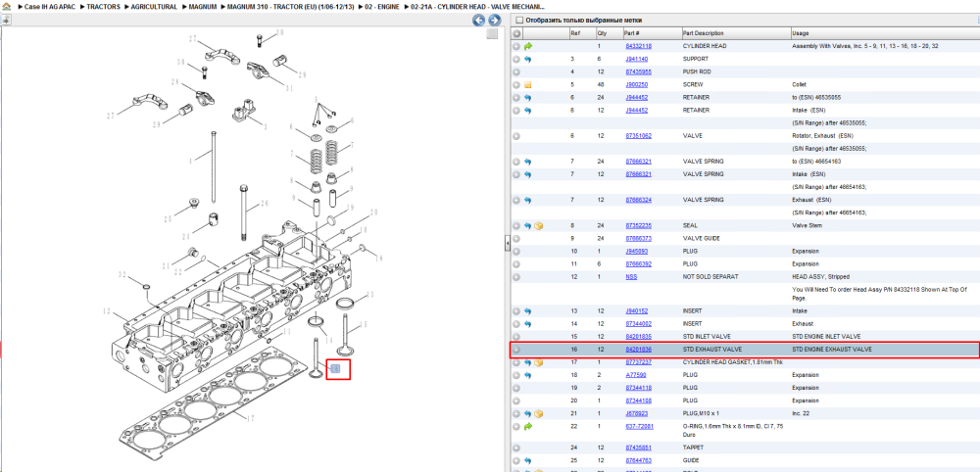Select the 'HEAD ASSY, Stripped' usage text
Screen dimensions: 980x472
820,276
